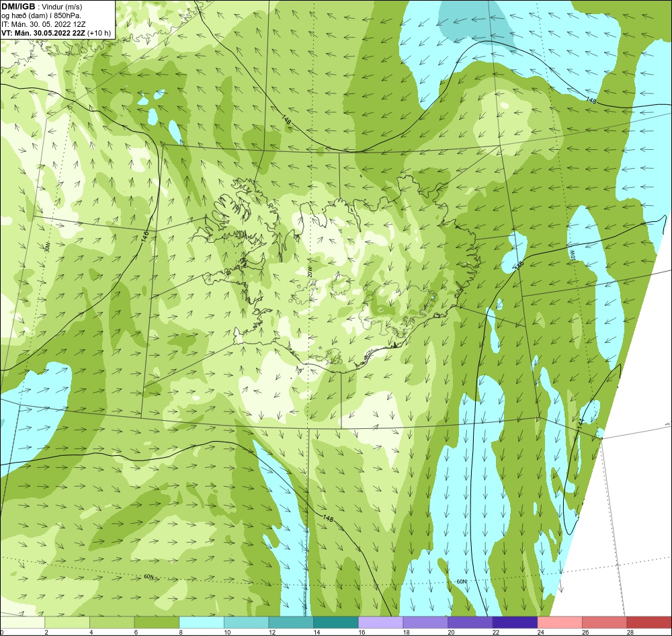Click the 'Vindur (m/s)' label
This screenshot has height=636, width=672.
pos(62,7)
